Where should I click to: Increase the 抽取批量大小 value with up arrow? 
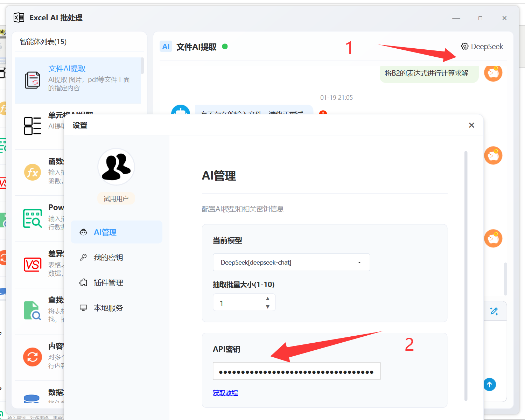click(268, 299)
